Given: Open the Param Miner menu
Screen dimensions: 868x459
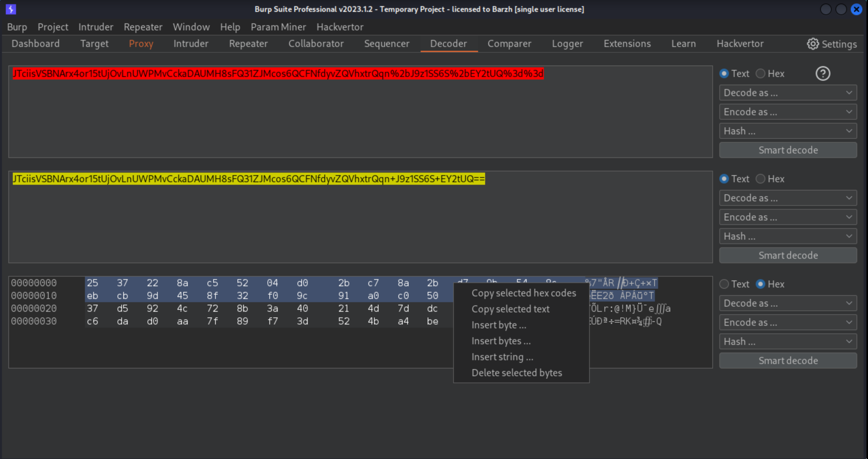Looking at the screenshot, I should [x=278, y=27].
